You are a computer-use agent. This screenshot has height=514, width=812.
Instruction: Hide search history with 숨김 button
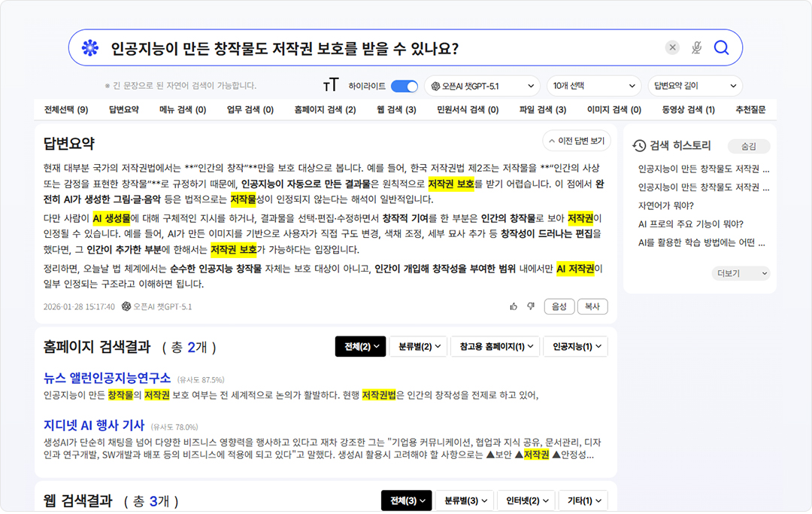tap(749, 146)
